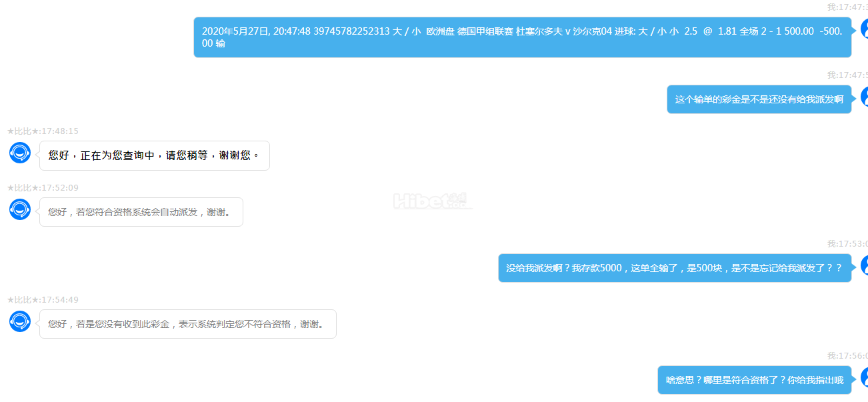Click the sender label ★比比★:17:48:15

coord(43,131)
